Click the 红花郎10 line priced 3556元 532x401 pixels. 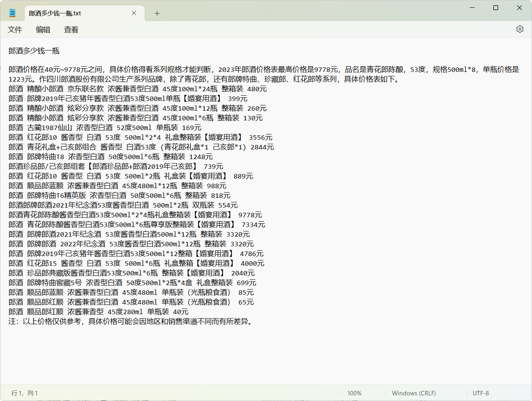[140, 137]
